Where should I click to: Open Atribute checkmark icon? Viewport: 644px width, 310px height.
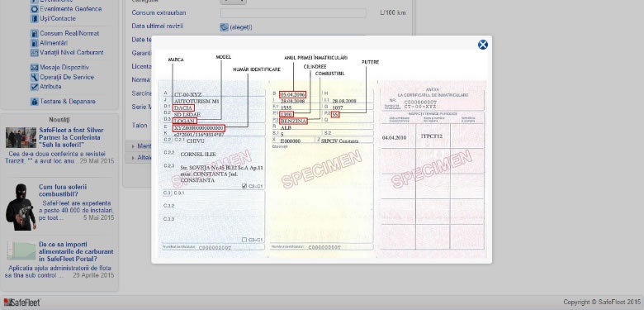pyautogui.click(x=35, y=87)
